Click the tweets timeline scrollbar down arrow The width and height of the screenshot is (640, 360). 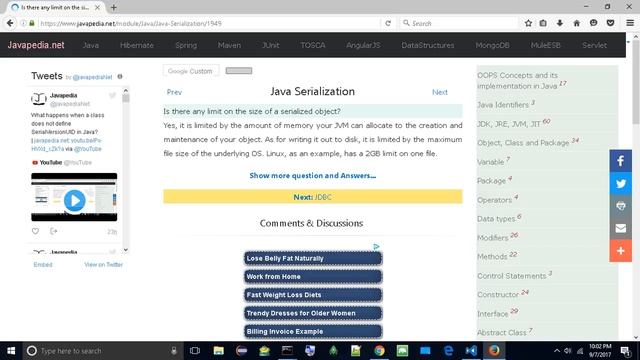click(126, 250)
